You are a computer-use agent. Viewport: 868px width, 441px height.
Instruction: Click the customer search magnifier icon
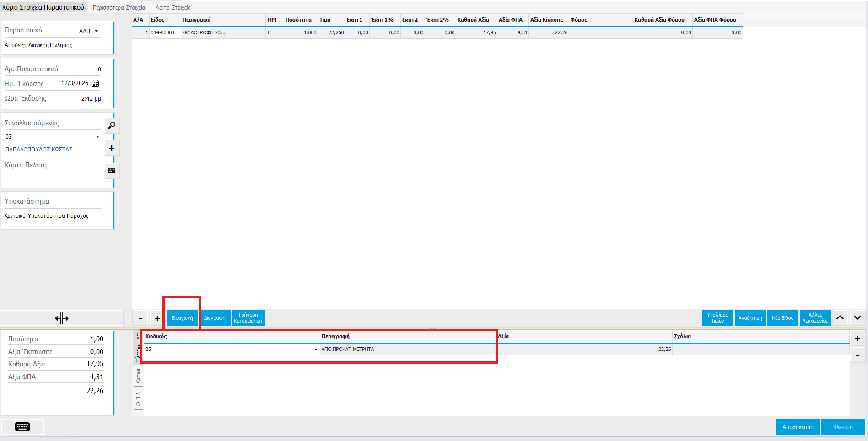112,125
